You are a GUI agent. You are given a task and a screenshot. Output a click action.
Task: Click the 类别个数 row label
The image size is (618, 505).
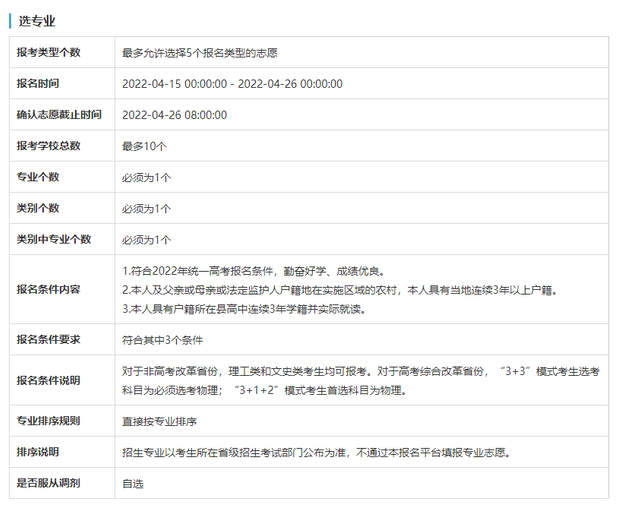tap(38, 208)
